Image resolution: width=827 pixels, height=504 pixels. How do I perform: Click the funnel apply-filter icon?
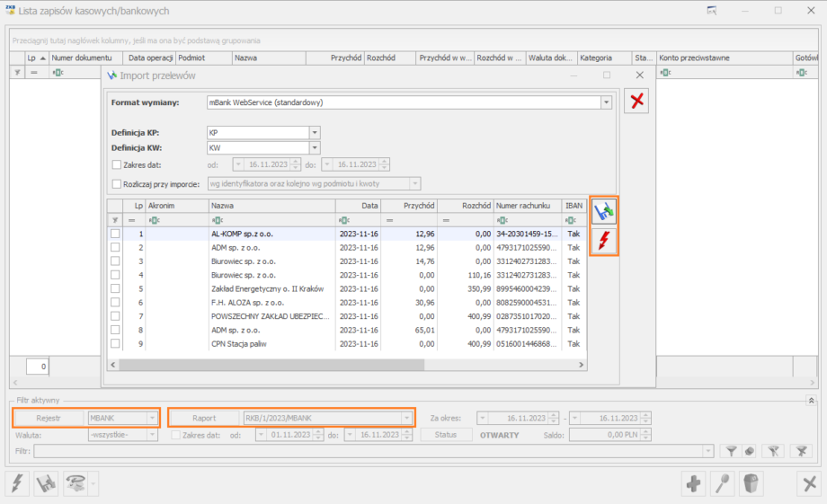pyautogui.click(x=731, y=451)
